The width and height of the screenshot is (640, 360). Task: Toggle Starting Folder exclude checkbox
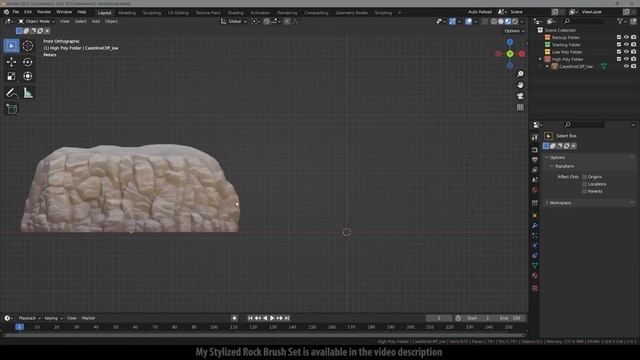(x=619, y=44)
